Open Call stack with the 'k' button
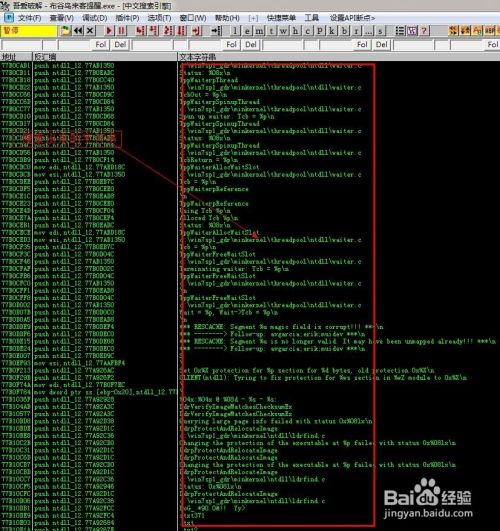Image resolution: width=500 pixels, height=531 pixels. pos(332,31)
